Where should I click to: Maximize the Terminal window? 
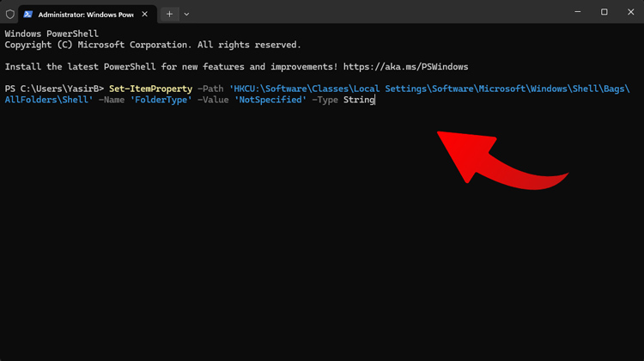click(x=605, y=12)
